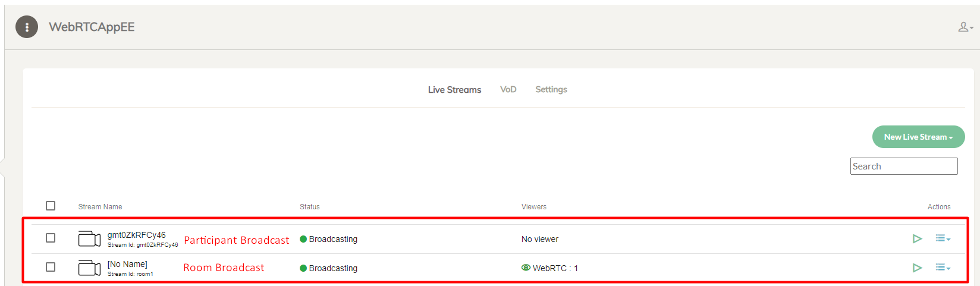This screenshot has height=286, width=980.
Task: Toggle the select-all streams checkbox
Action: (51, 206)
